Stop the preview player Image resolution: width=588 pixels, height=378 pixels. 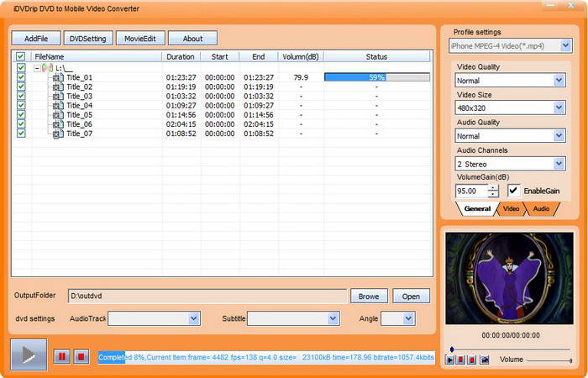click(472, 360)
